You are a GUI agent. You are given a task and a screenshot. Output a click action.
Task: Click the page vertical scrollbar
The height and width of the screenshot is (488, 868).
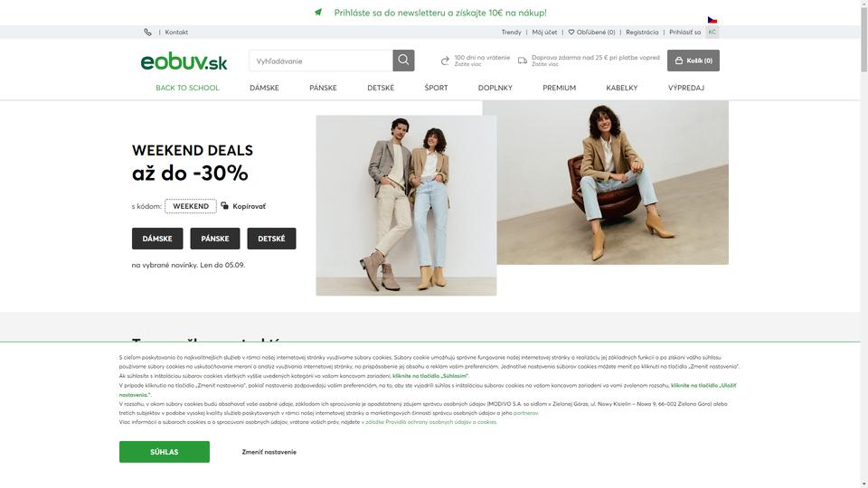tap(863, 244)
